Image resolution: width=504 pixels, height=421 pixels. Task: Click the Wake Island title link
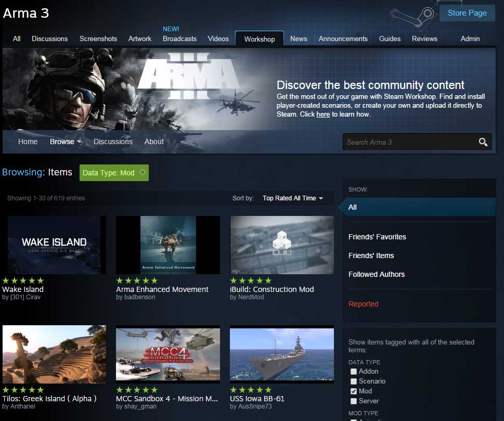23,289
